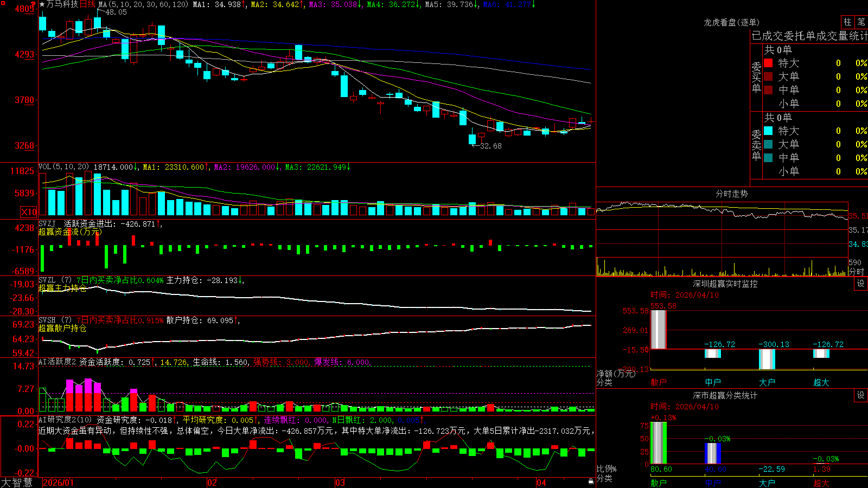Click the AI研究度2(10) indicator name

tap(65, 420)
